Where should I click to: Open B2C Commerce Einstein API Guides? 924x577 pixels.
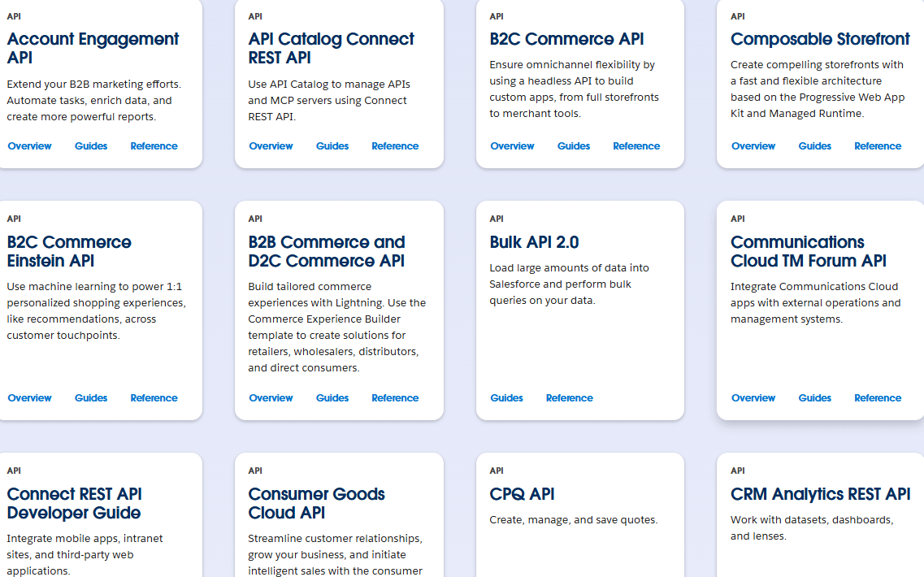point(91,398)
